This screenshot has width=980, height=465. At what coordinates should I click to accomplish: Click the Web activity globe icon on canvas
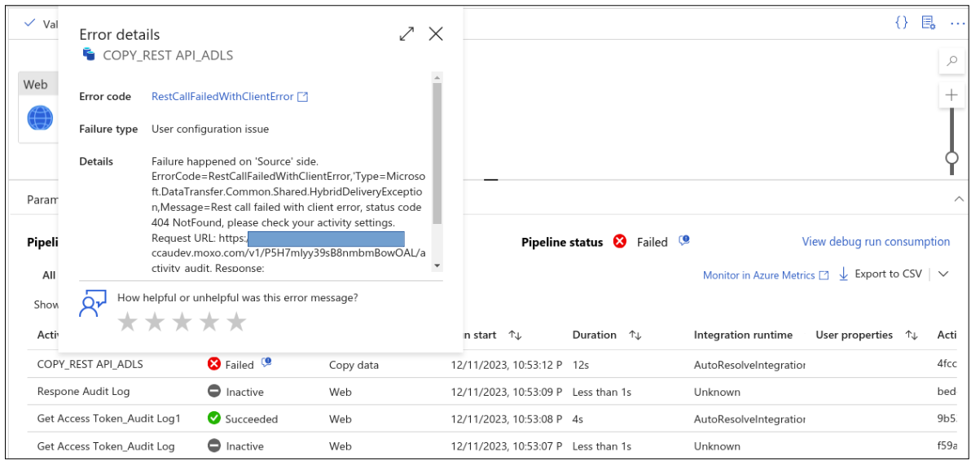tap(40, 119)
